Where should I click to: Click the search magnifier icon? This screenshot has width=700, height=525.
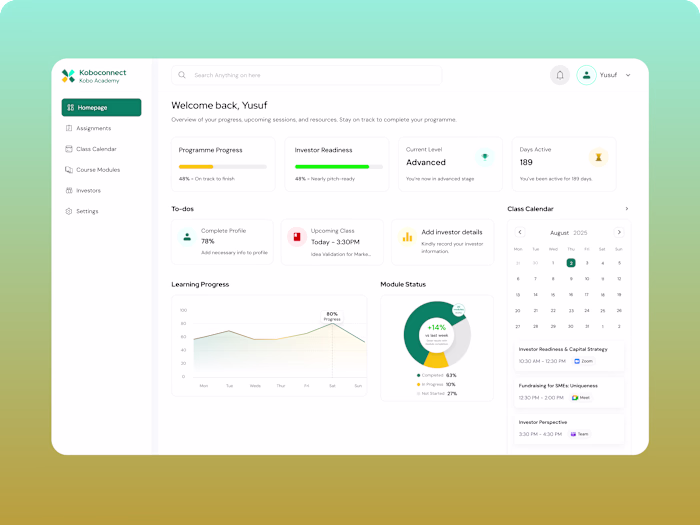tap(182, 75)
